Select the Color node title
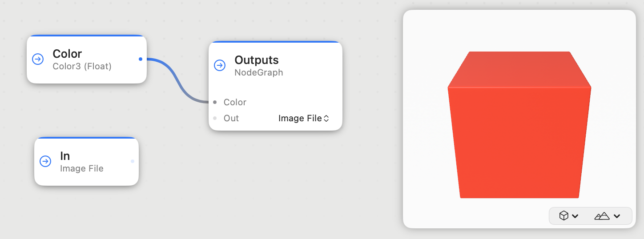This screenshot has height=239, width=644. click(x=67, y=54)
